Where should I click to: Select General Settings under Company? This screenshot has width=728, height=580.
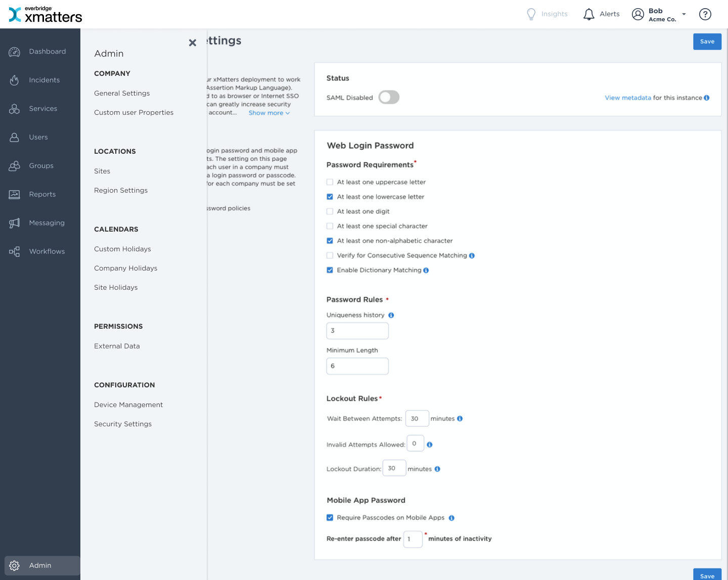point(122,94)
